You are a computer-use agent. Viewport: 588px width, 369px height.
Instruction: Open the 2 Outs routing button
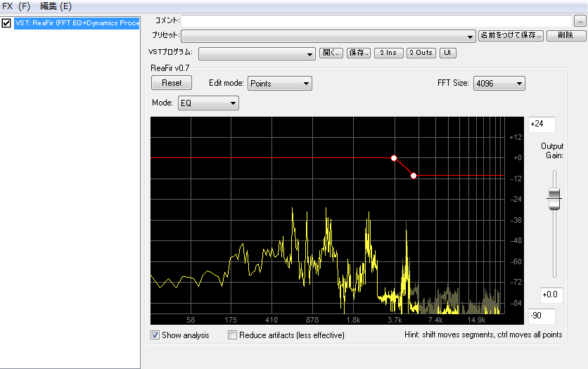tap(421, 53)
